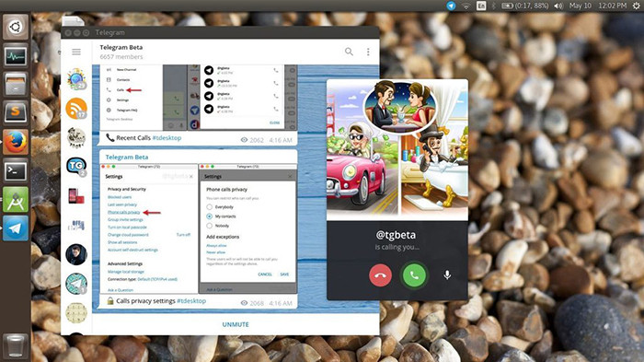The image size is (644, 362).
Task: Launch Firefox from the launcher
Action: point(16,142)
